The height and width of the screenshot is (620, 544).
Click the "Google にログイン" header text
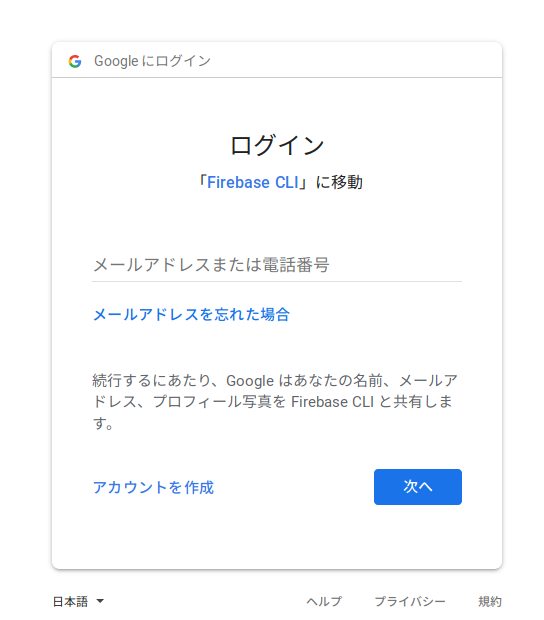[152, 61]
